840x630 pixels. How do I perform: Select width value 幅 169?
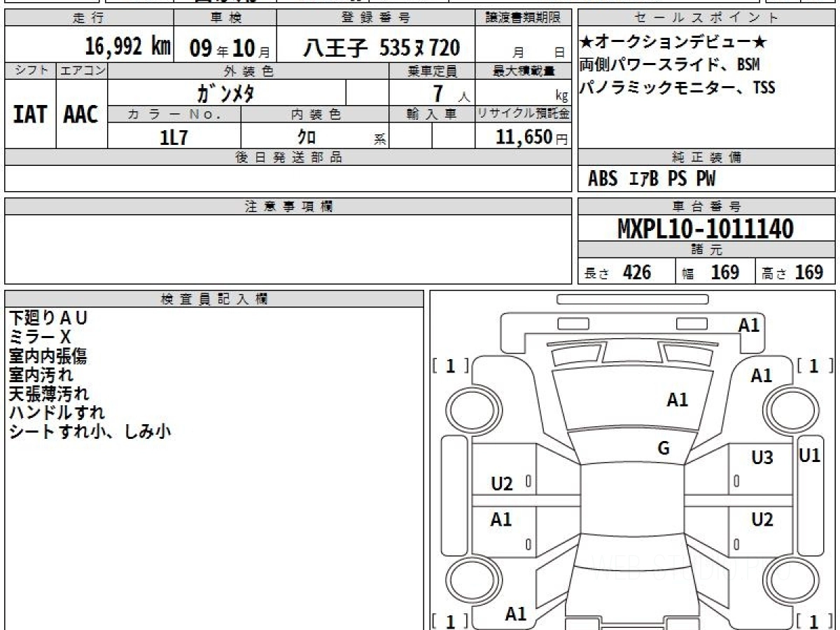point(710,272)
